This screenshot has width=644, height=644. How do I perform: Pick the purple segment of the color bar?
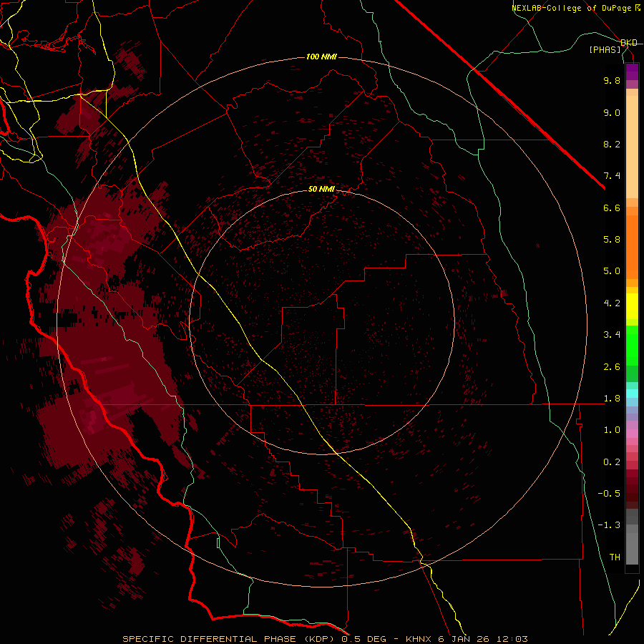click(x=632, y=72)
